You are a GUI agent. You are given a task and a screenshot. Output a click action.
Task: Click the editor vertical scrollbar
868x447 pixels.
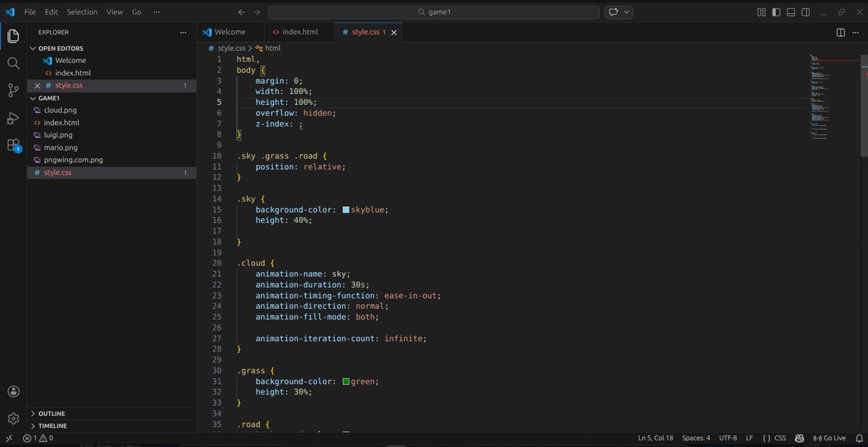[x=864, y=105]
